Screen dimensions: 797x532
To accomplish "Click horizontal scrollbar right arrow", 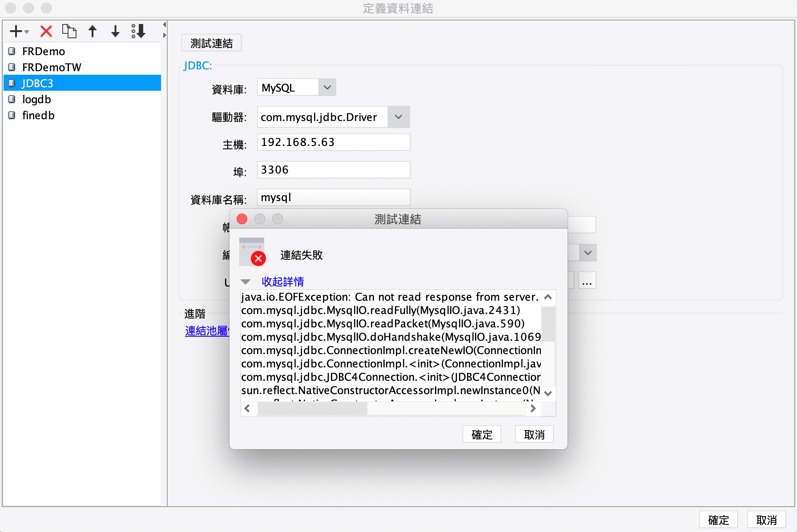I will (x=533, y=408).
